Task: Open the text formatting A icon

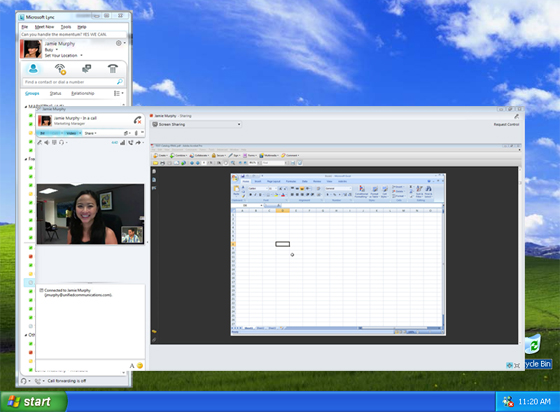Action: coord(132,366)
